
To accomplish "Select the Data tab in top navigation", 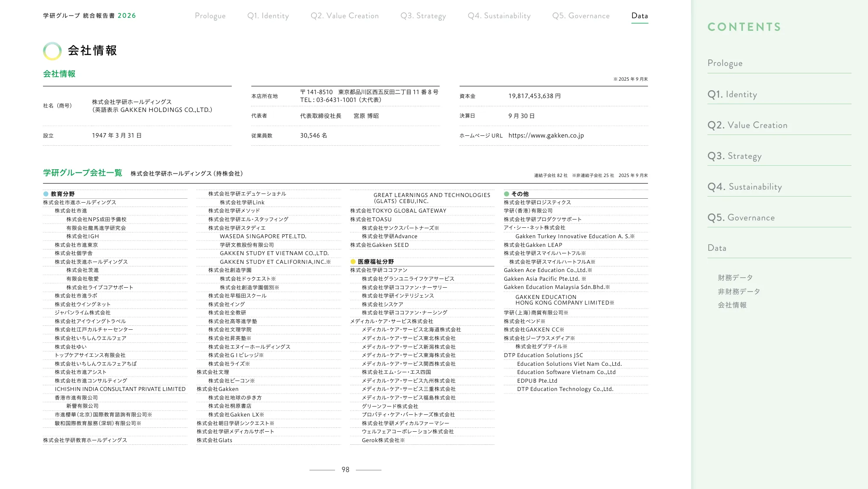I will 640,16.
